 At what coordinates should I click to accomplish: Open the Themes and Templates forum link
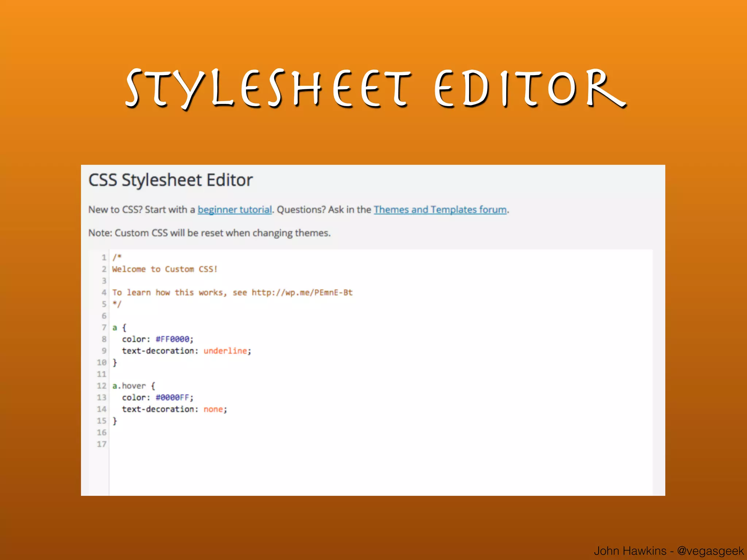click(440, 210)
